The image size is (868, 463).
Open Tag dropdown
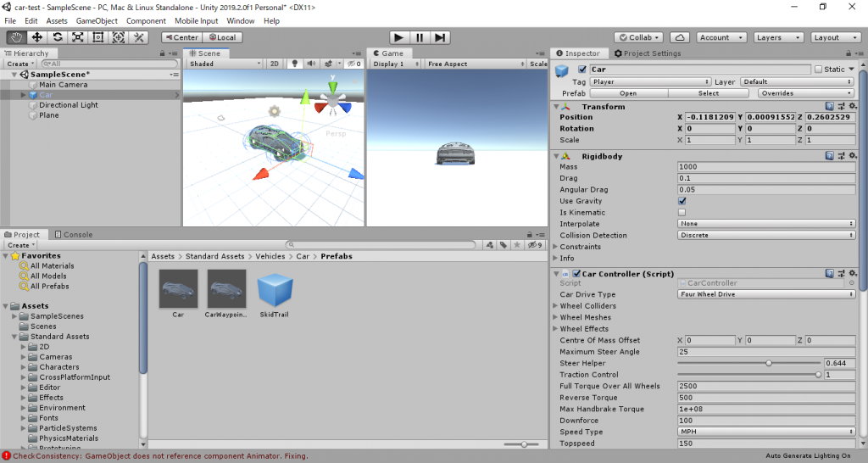click(650, 81)
